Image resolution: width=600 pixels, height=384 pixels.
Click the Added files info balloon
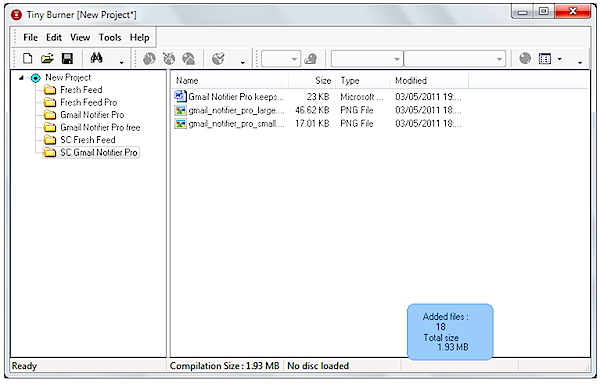[450, 332]
